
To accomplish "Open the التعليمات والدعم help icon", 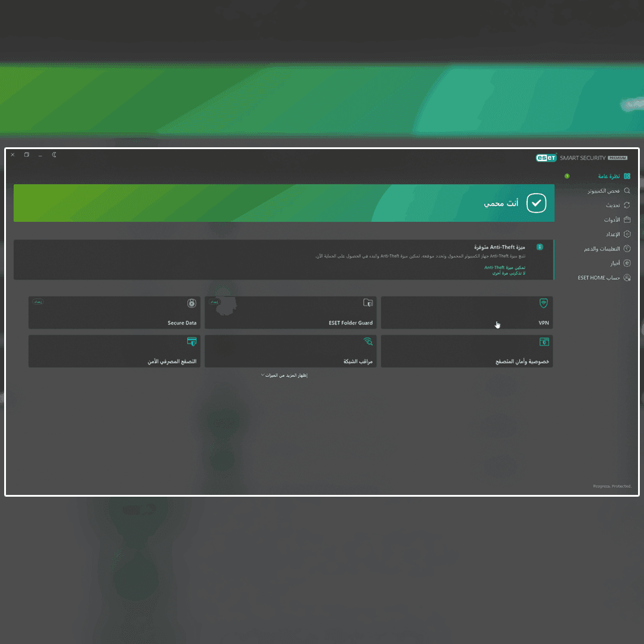I will tap(627, 249).
